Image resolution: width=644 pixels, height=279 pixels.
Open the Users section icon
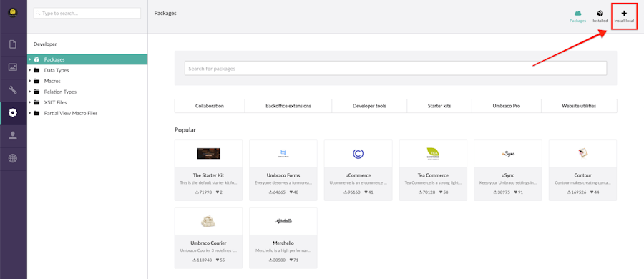coord(13,136)
